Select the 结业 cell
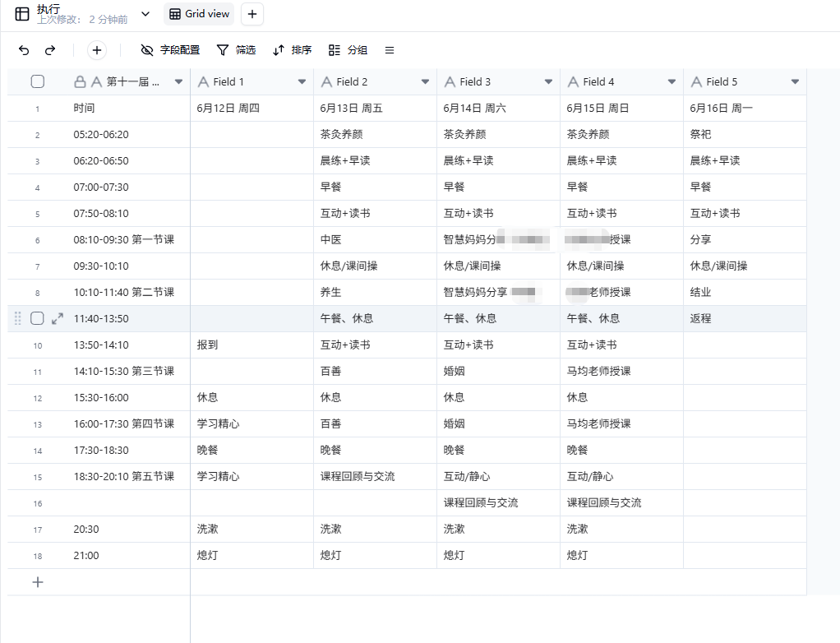The height and width of the screenshot is (643, 840). click(x=745, y=292)
